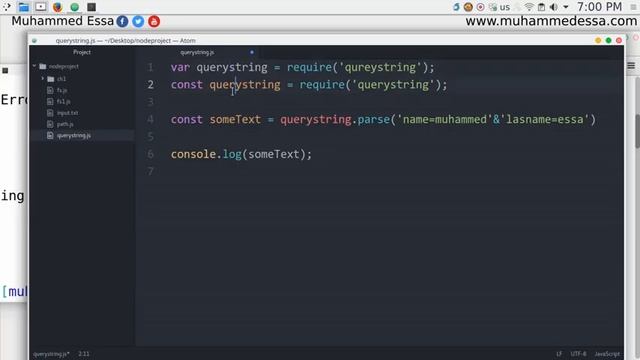Screen dimensions: 640x360
Task: Click the blue swirl tray icon
Action: (456, 7)
